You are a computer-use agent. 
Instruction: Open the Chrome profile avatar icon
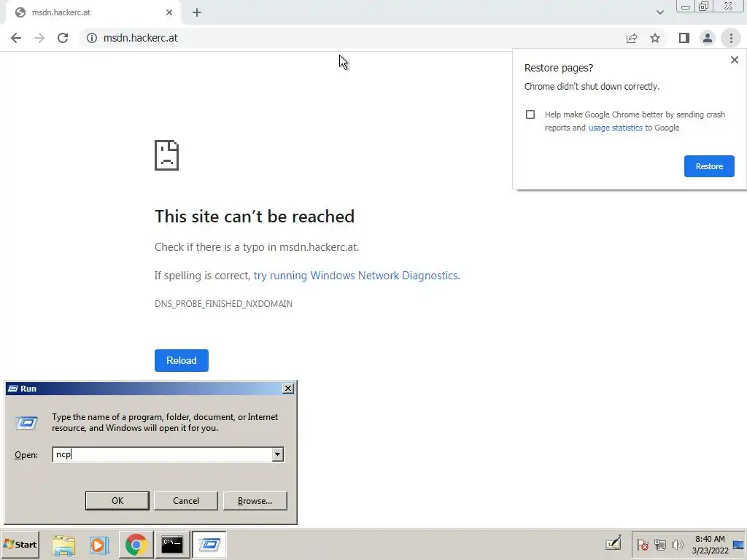click(x=708, y=38)
